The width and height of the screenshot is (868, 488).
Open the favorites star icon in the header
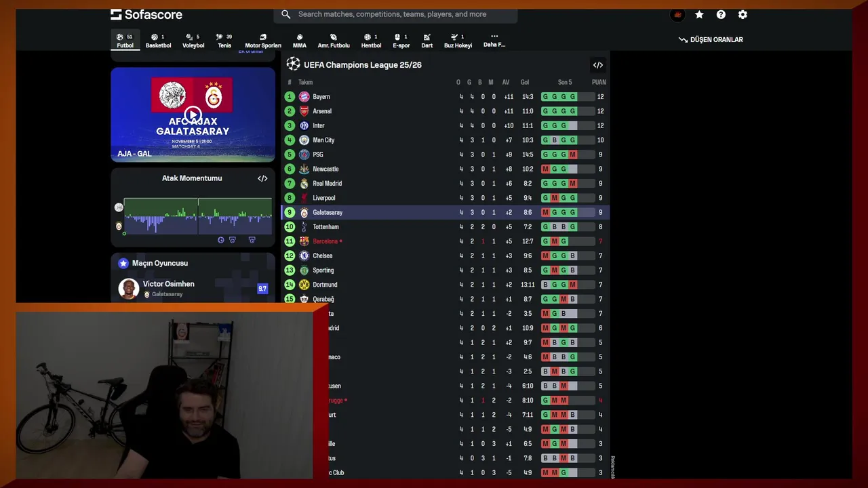[x=699, y=14]
